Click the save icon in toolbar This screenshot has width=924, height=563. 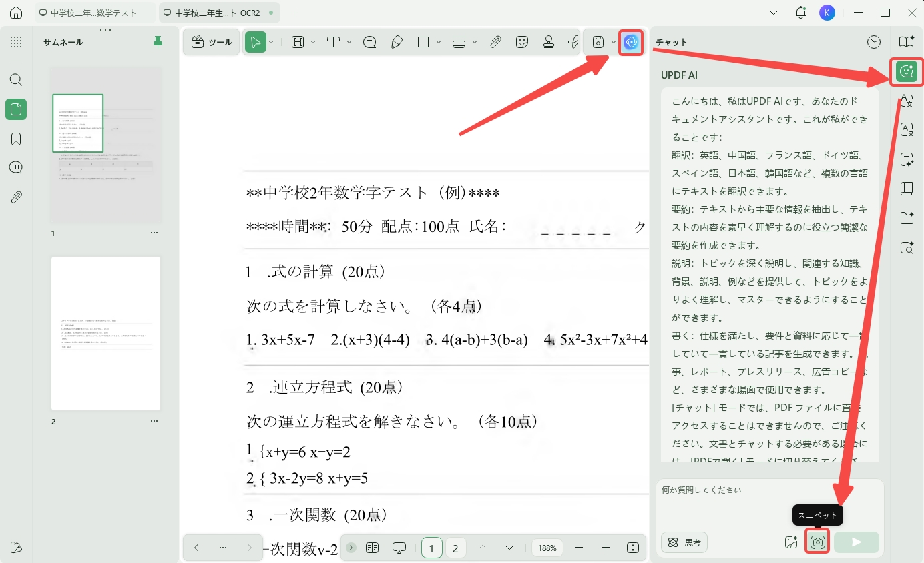point(598,42)
